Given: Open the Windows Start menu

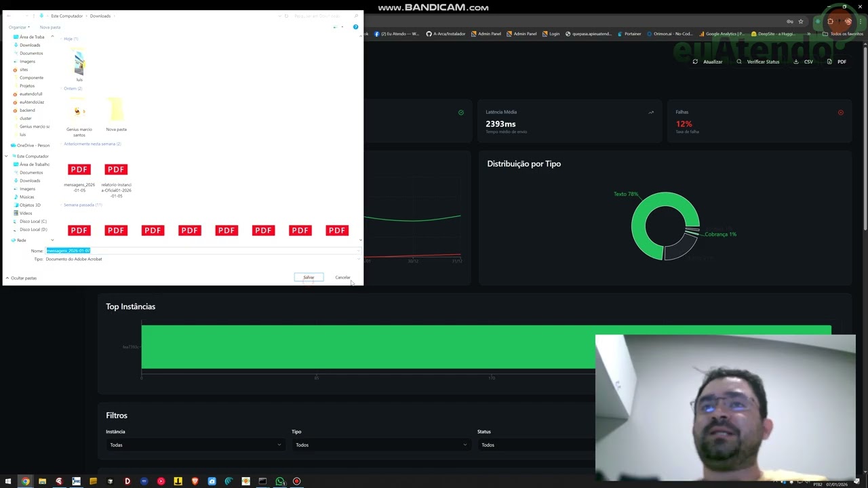Looking at the screenshot, I should (x=8, y=481).
